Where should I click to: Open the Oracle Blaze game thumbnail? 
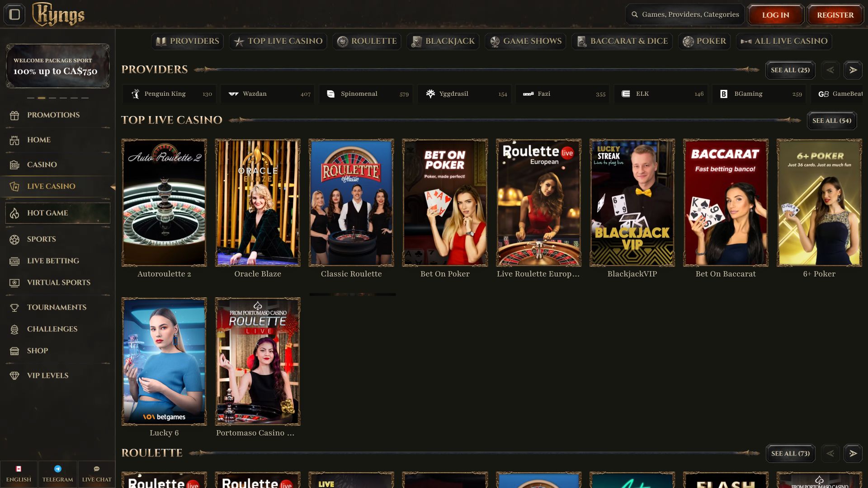tap(258, 202)
